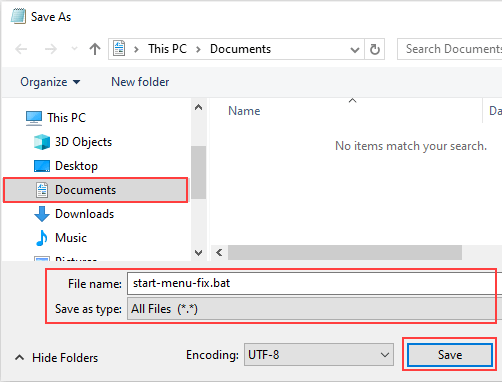The image size is (502, 382).
Task: Click the Desktop folder icon
Action: pyautogui.click(x=42, y=166)
